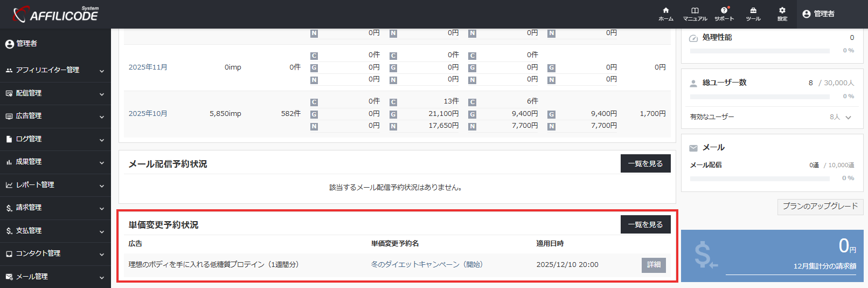Click the 支払管理 dollar icon
The height and width of the screenshot is (288, 868).
pyautogui.click(x=9, y=231)
